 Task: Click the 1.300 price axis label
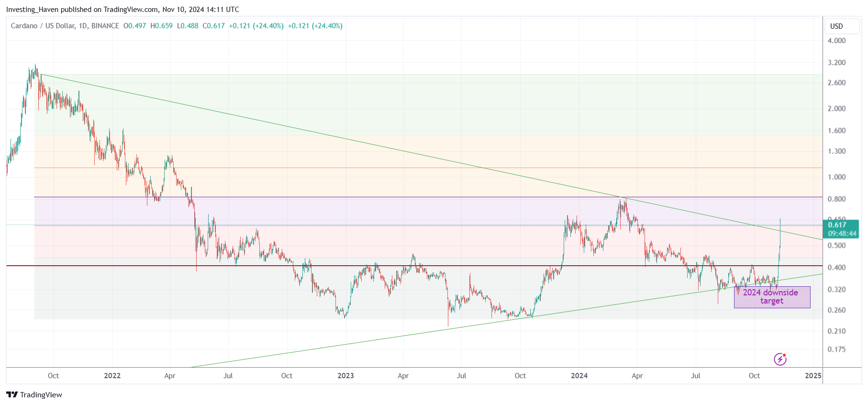836,151
